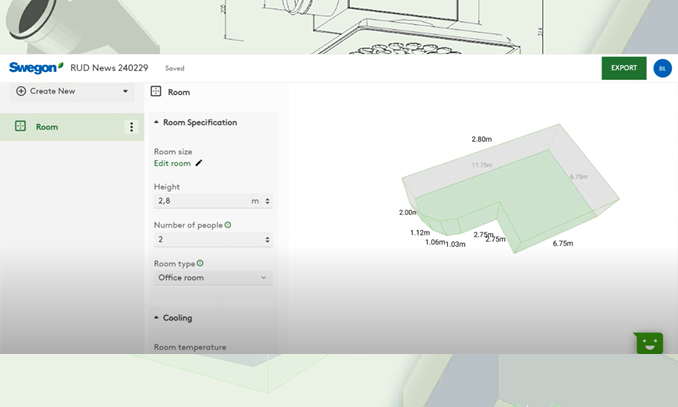The image size is (678, 407).
Task: Collapse the Room Specification section
Action: tap(156, 122)
